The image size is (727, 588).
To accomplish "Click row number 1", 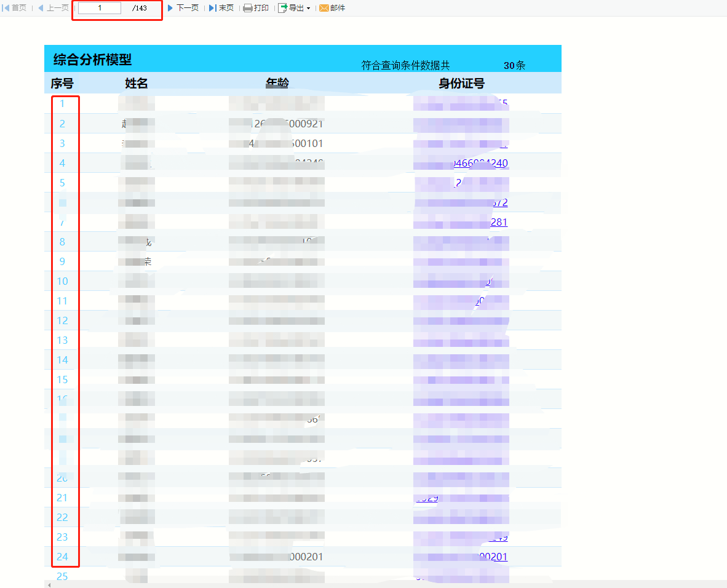I will [x=62, y=103].
